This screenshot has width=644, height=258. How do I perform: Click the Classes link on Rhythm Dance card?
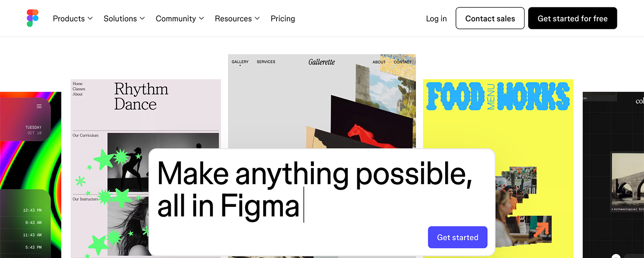[79, 89]
